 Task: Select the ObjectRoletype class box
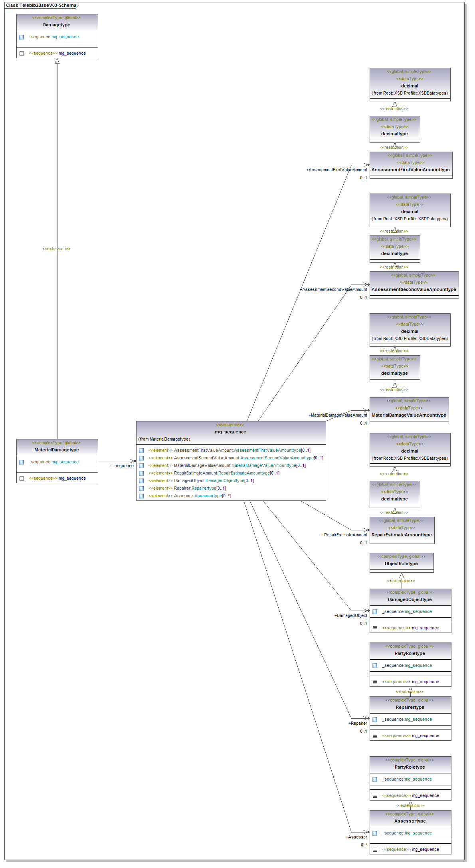(x=401, y=563)
